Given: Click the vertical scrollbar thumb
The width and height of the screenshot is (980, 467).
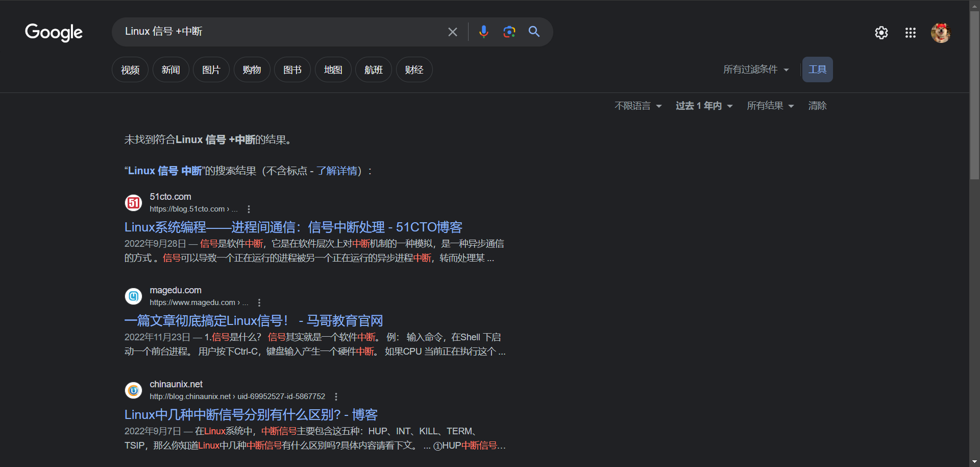Looking at the screenshot, I should [974, 95].
